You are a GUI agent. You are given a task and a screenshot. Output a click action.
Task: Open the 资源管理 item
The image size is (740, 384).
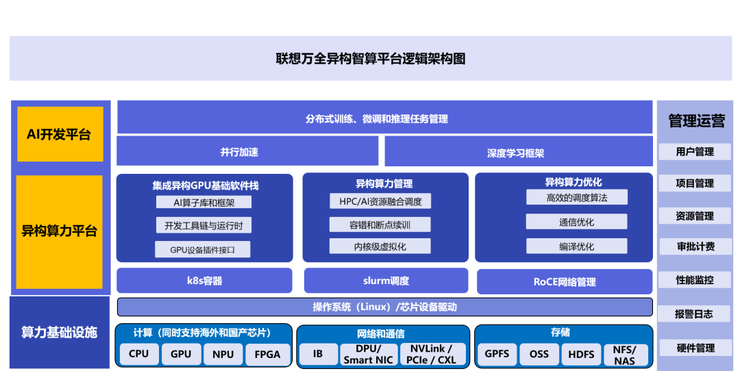pos(695,216)
